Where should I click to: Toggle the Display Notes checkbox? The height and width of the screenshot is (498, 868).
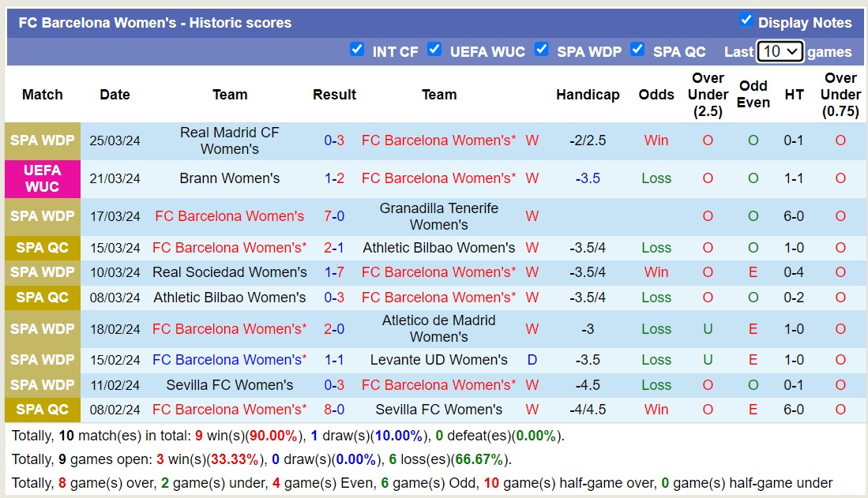(x=746, y=21)
